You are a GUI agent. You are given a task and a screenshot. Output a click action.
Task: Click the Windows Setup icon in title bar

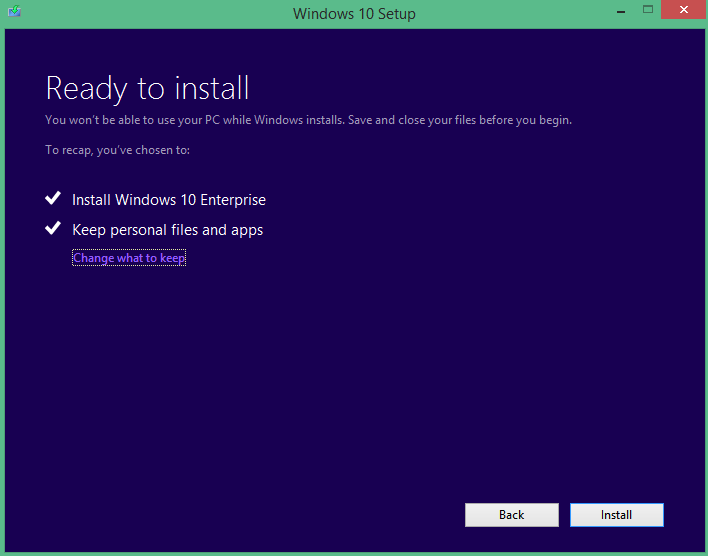coord(17,13)
